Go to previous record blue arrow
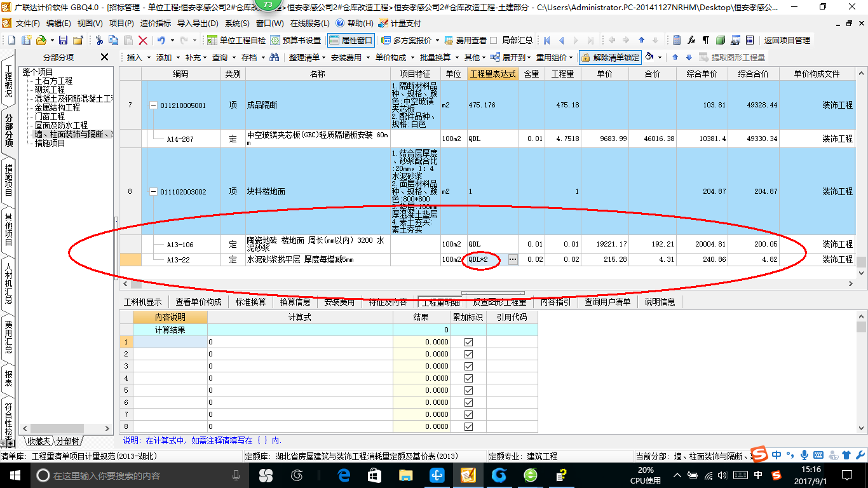This screenshot has width=868, height=488. [561, 40]
